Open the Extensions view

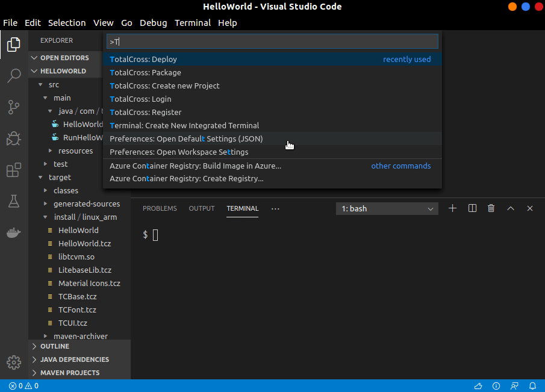click(x=14, y=170)
